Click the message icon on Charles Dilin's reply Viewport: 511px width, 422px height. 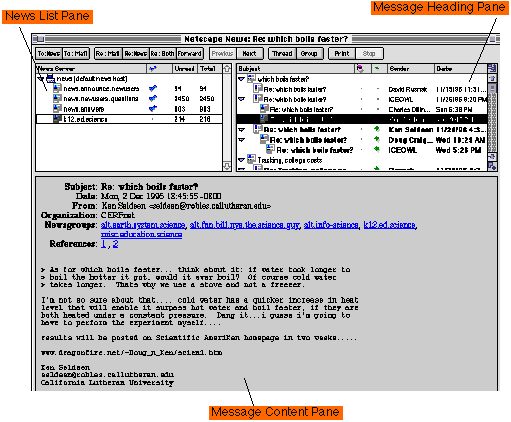point(264,109)
